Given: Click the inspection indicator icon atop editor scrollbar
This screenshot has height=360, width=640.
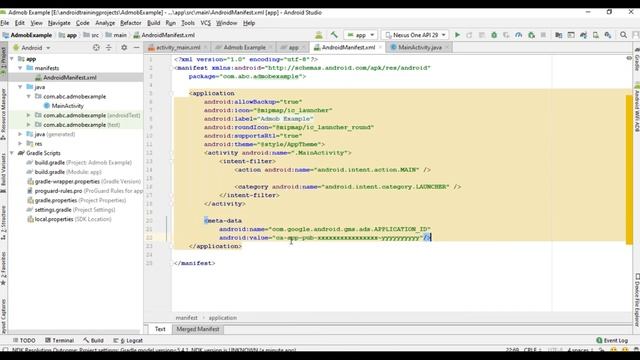Looking at the screenshot, I should [629, 59].
